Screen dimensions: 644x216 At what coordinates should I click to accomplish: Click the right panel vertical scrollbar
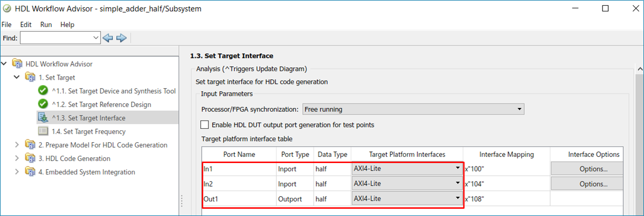[x=639, y=140]
